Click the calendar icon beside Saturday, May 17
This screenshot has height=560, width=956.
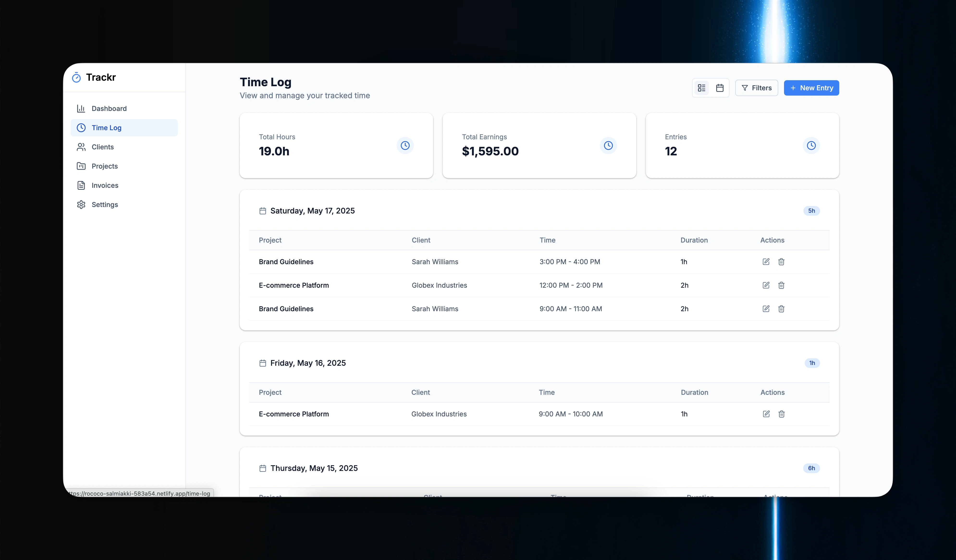tap(263, 211)
